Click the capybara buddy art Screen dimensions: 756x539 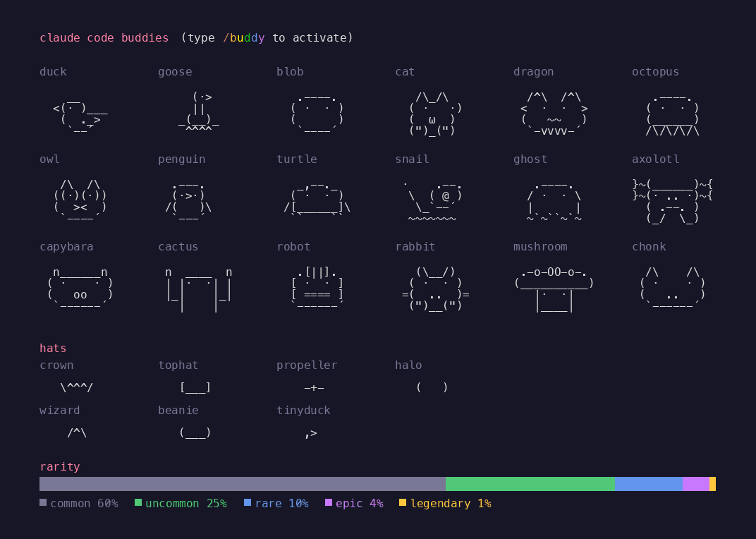click(x=78, y=287)
